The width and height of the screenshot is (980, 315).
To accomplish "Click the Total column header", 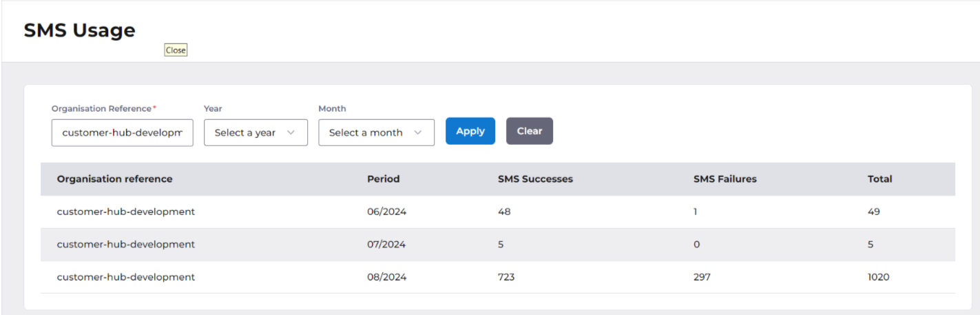I will [879, 179].
